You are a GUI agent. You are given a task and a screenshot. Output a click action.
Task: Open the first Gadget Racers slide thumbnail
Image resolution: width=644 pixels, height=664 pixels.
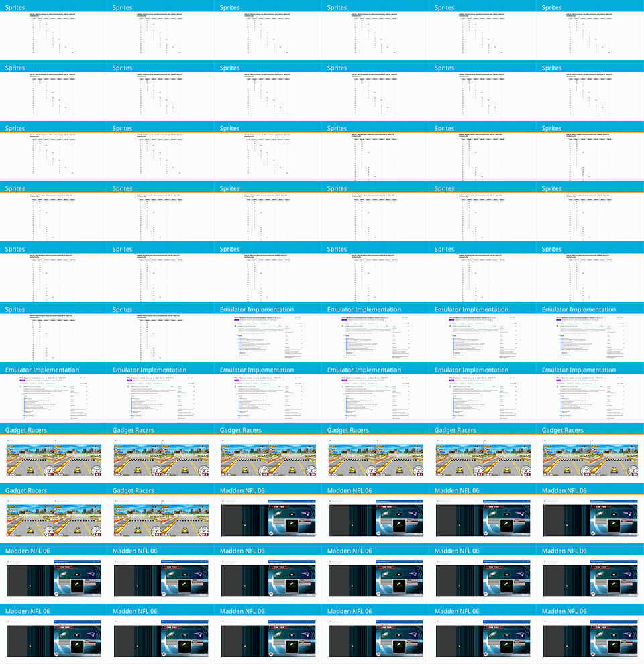[54, 453]
